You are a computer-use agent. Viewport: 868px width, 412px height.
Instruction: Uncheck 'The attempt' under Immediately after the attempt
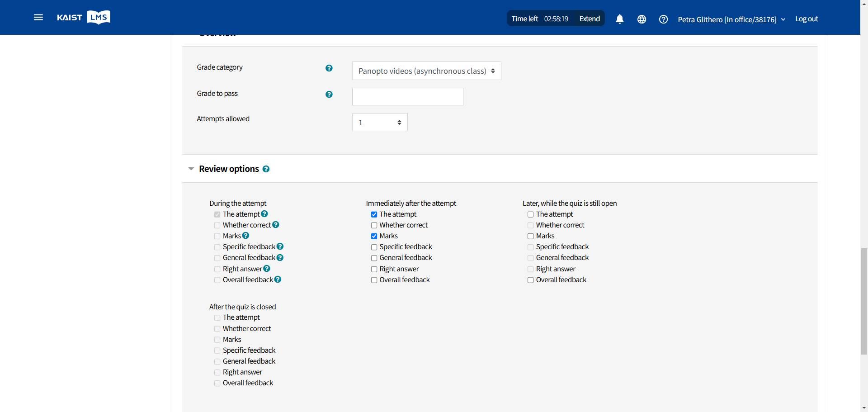coord(374,214)
